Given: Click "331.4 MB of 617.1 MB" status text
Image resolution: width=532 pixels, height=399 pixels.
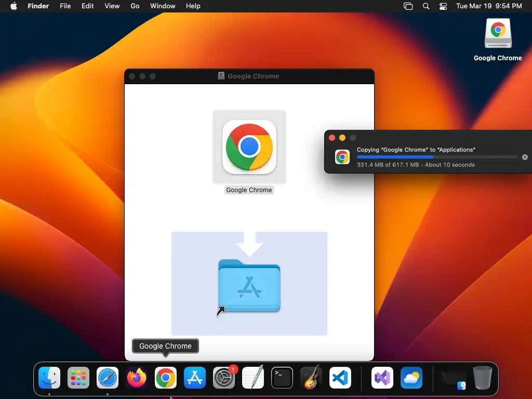Looking at the screenshot, I should coord(388,165).
